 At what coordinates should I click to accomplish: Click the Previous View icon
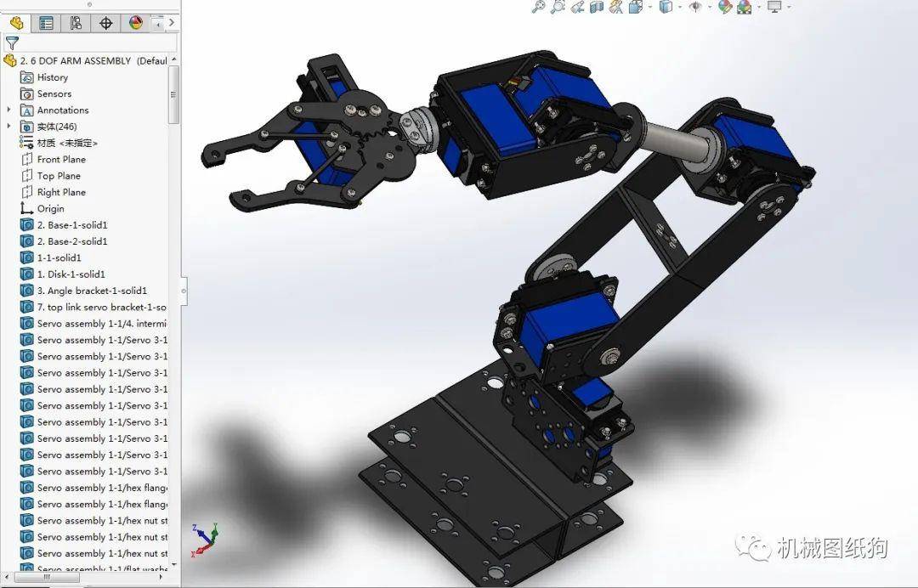coord(577,7)
